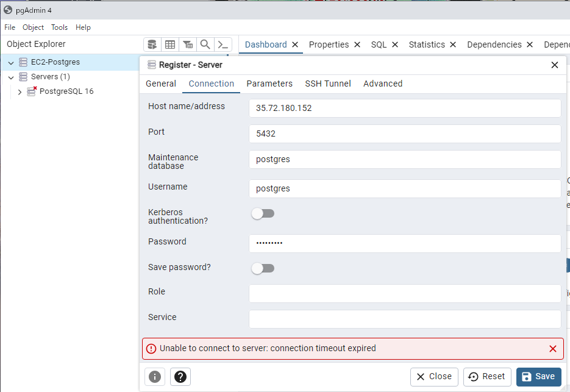Launch the PSQL Tool terminal icon
Image resolution: width=570 pixels, height=392 pixels.
point(223,45)
